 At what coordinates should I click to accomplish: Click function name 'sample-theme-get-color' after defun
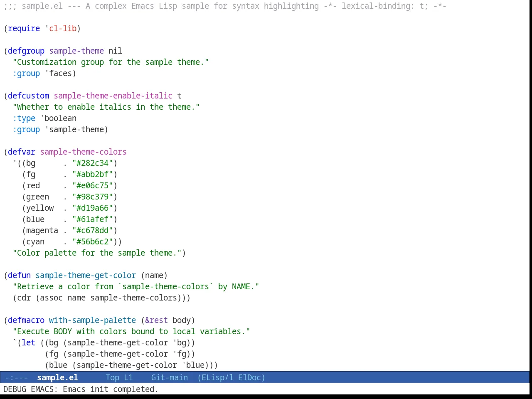[x=86, y=275]
